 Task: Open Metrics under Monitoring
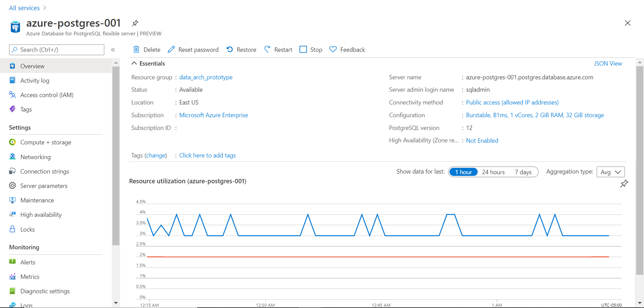(x=30, y=276)
